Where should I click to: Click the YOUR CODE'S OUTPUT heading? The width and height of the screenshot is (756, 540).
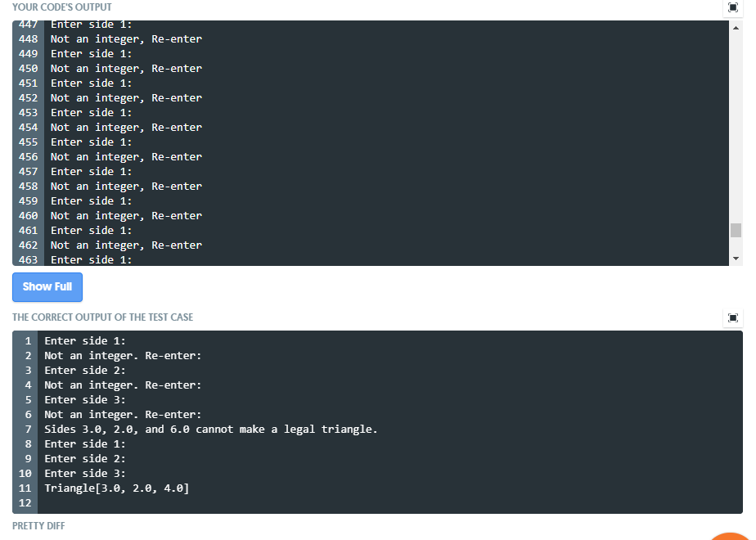[62, 7]
